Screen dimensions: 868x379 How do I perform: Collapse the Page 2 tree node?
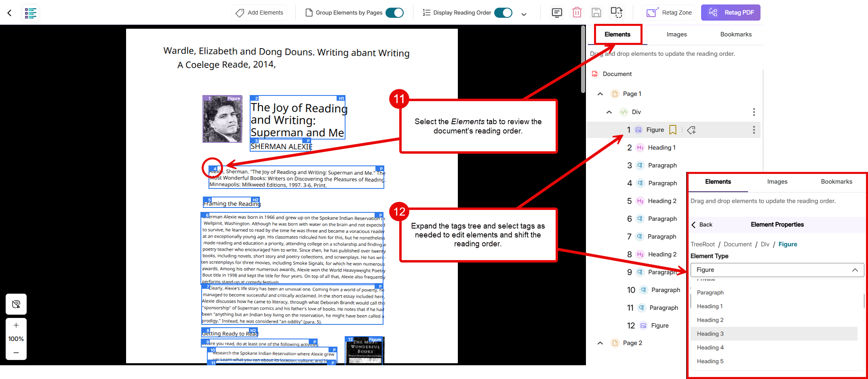click(600, 343)
